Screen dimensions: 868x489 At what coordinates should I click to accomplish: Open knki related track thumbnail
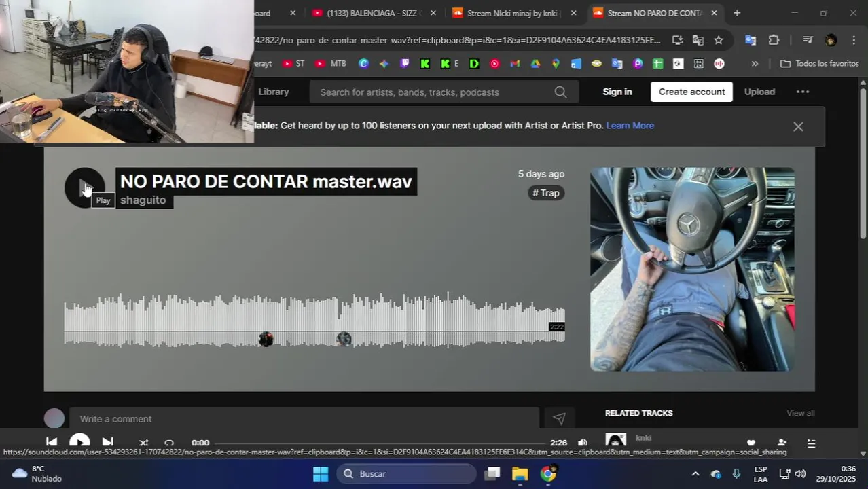coord(616,440)
